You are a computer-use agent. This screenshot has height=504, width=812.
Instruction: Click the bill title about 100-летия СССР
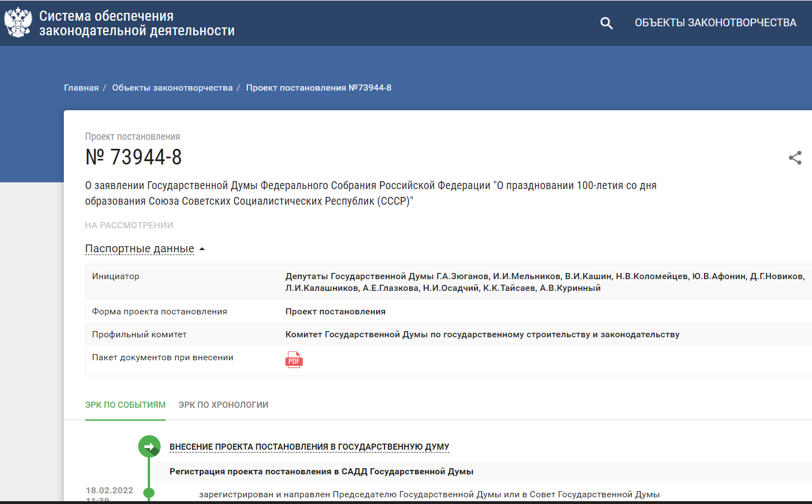coord(370,193)
